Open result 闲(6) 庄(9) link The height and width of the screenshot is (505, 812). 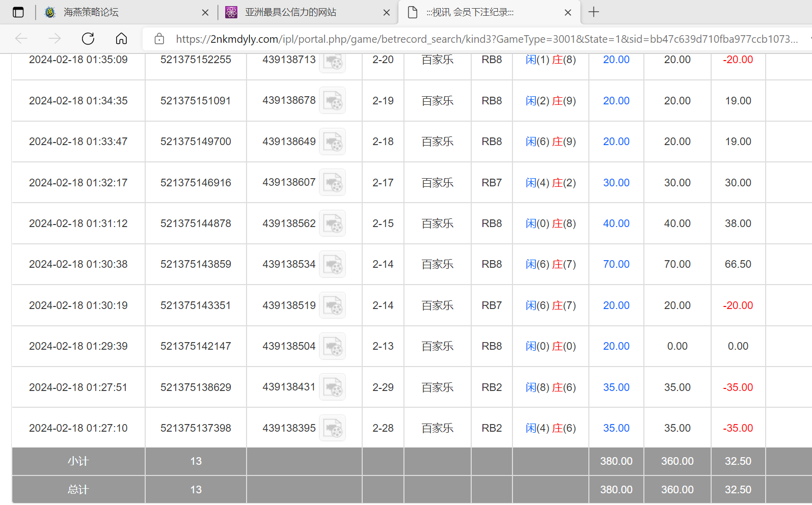551,142
